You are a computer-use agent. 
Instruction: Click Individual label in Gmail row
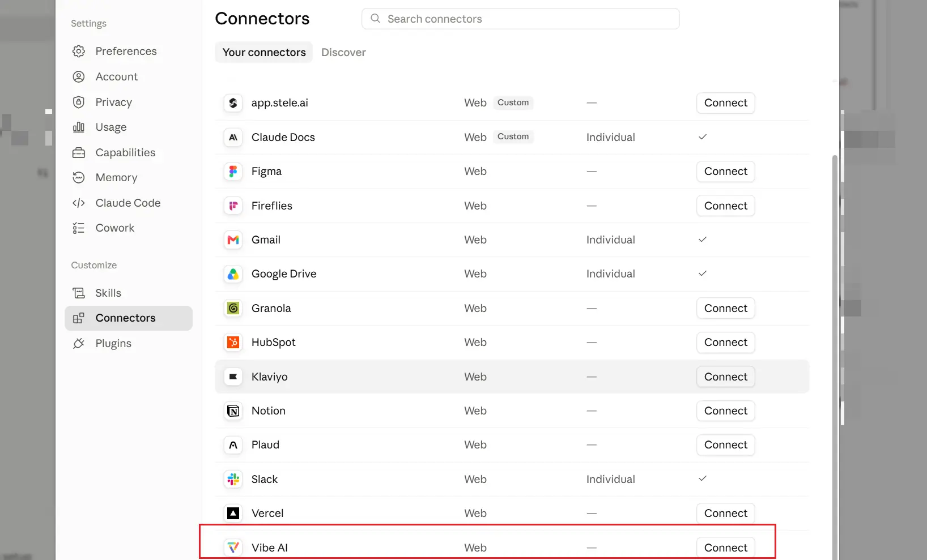click(x=610, y=240)
